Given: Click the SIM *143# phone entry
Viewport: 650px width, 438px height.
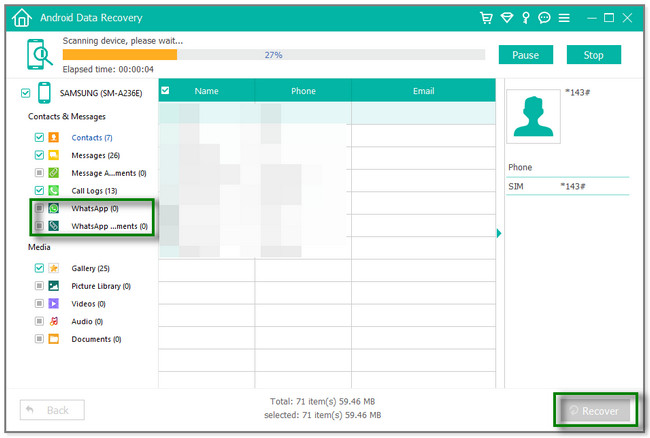Looking at the screenshot, I should pyautogui.click(x=568, y=186).
